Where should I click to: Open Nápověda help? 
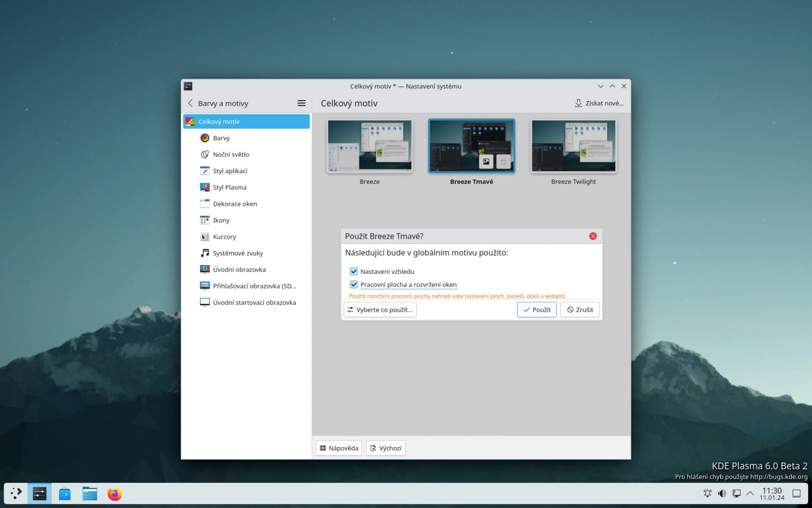tap(339, 448)
